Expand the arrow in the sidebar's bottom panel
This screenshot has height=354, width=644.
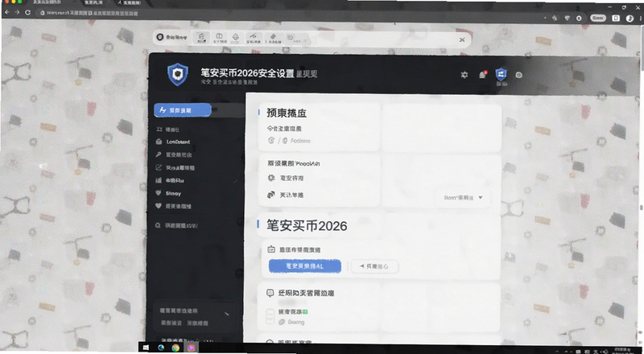(x=226, y=314)
